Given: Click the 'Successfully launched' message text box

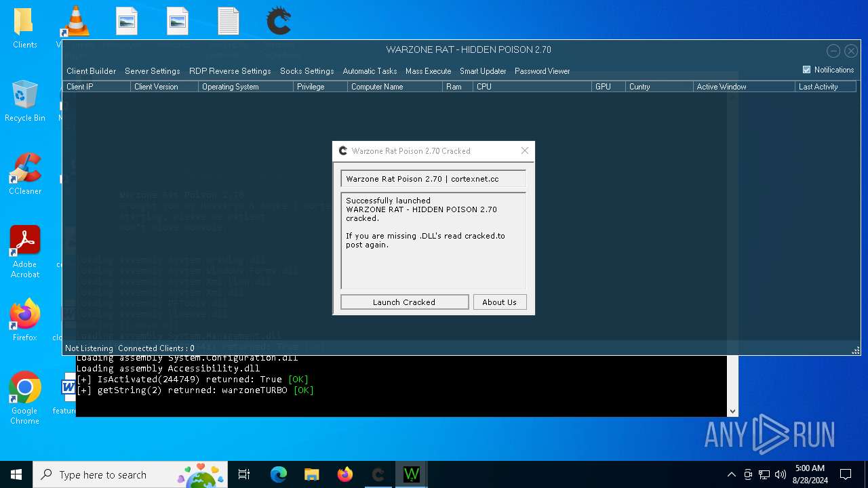Looking at the screenshot, I should pyautogui.click(x=433, y=241).
